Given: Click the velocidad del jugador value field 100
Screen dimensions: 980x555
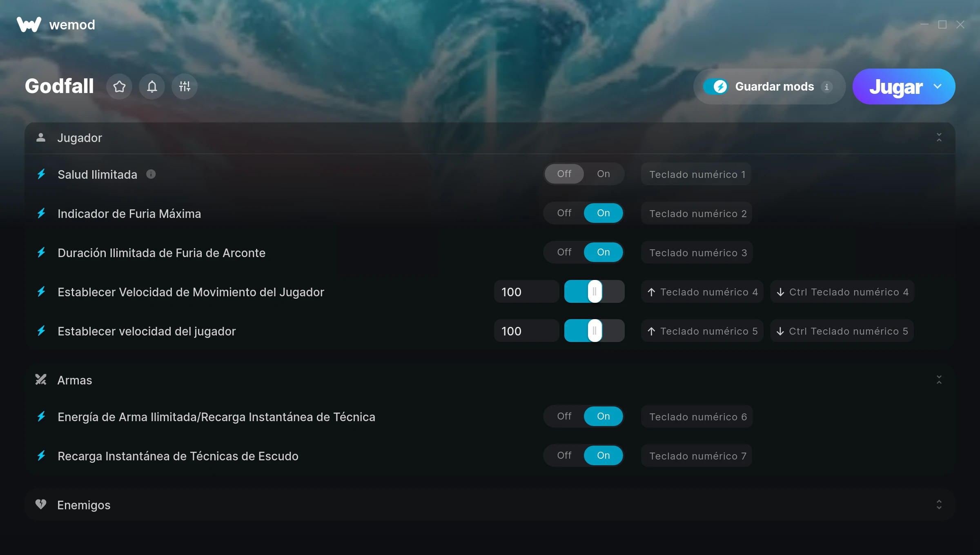Looking at the screenshot, I should click(x=526, y=331).
